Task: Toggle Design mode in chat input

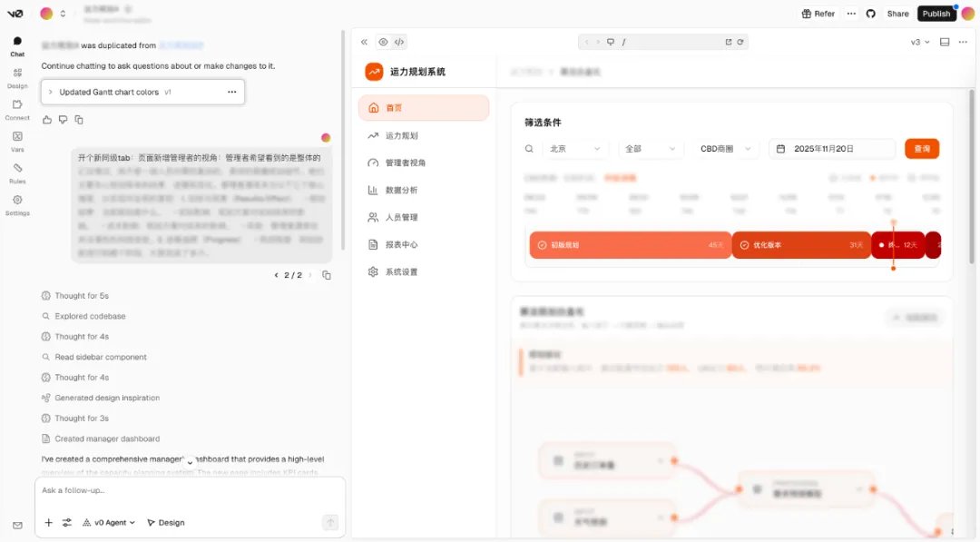Action: 165,523
